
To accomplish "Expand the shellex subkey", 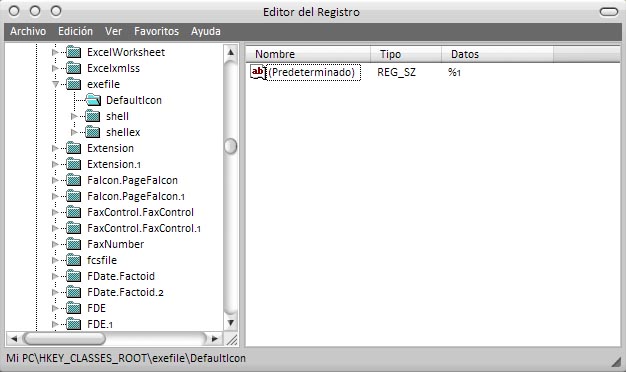I will (74, 132).
